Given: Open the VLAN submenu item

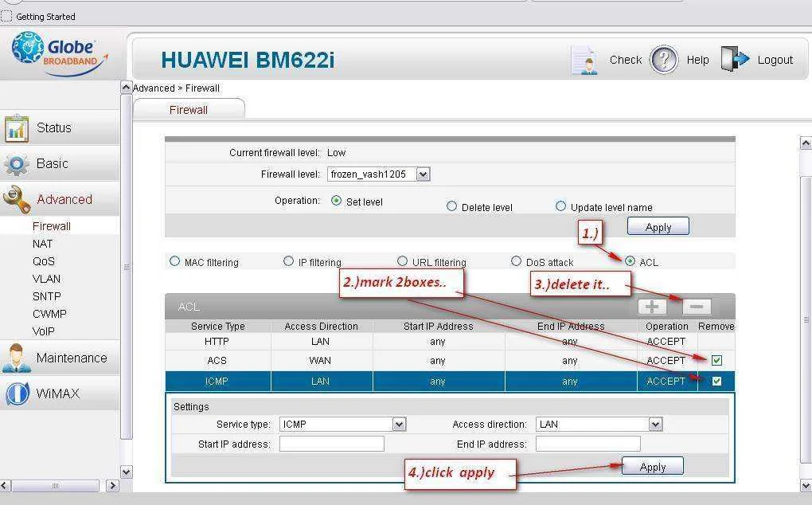Looking at the screenshot, I should (47, 279).
